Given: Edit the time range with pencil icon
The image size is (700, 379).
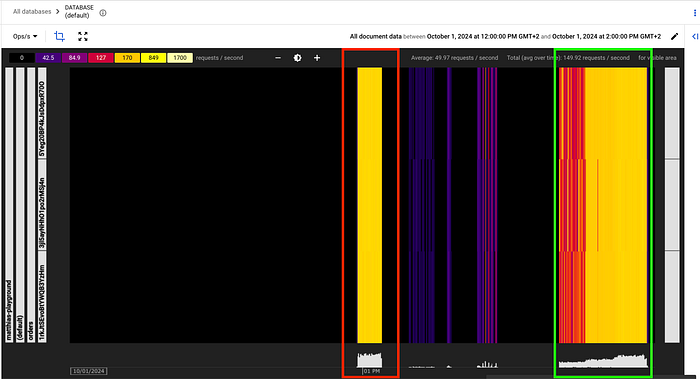Looking at the screenshot, I should coord(674,36).
